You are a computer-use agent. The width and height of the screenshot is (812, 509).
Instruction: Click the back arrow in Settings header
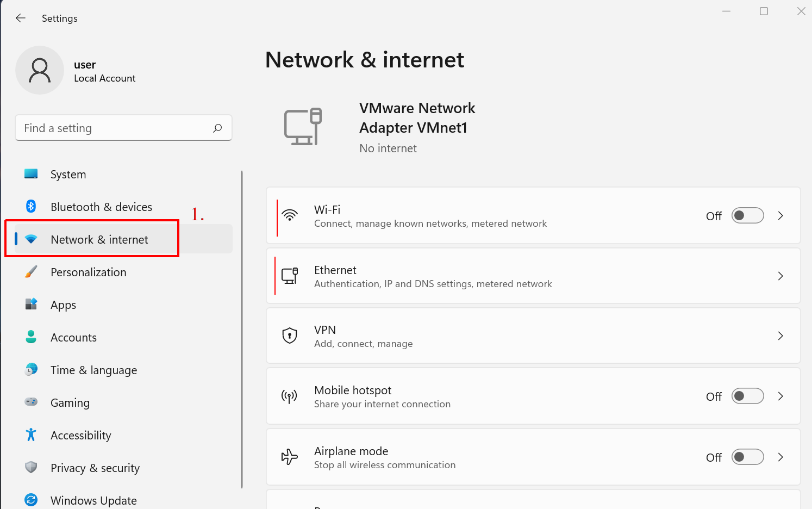pyautogui.click(x=21, y=18)
